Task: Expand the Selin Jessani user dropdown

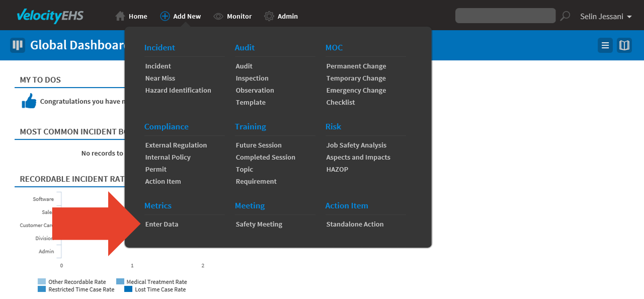Action: (606, 16)
